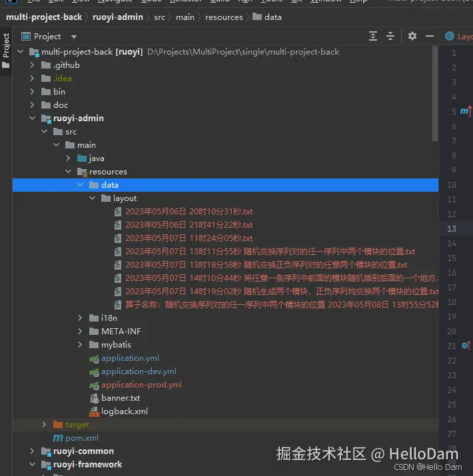
Task: Open application-prod.yml file
Action: (x=141, y=385)
